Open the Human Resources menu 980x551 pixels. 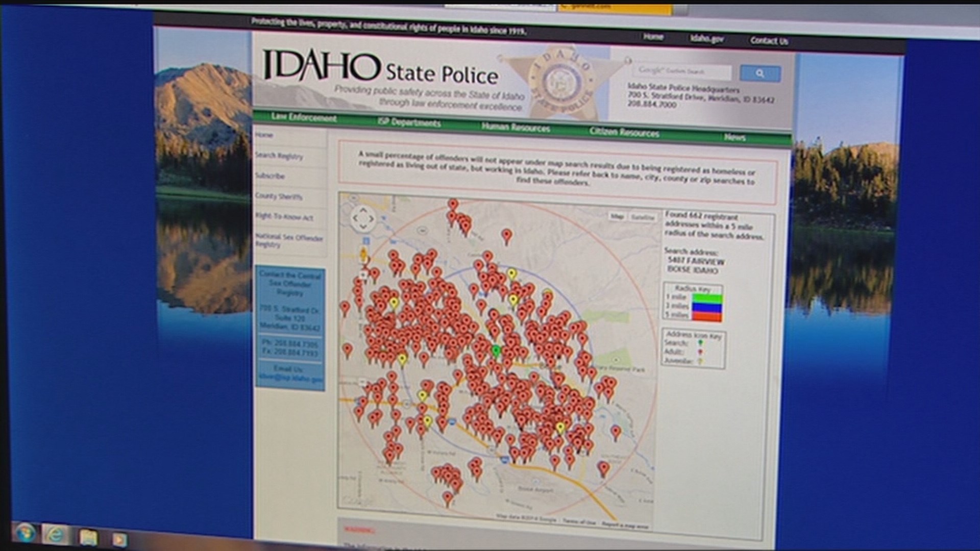point(516,128)
